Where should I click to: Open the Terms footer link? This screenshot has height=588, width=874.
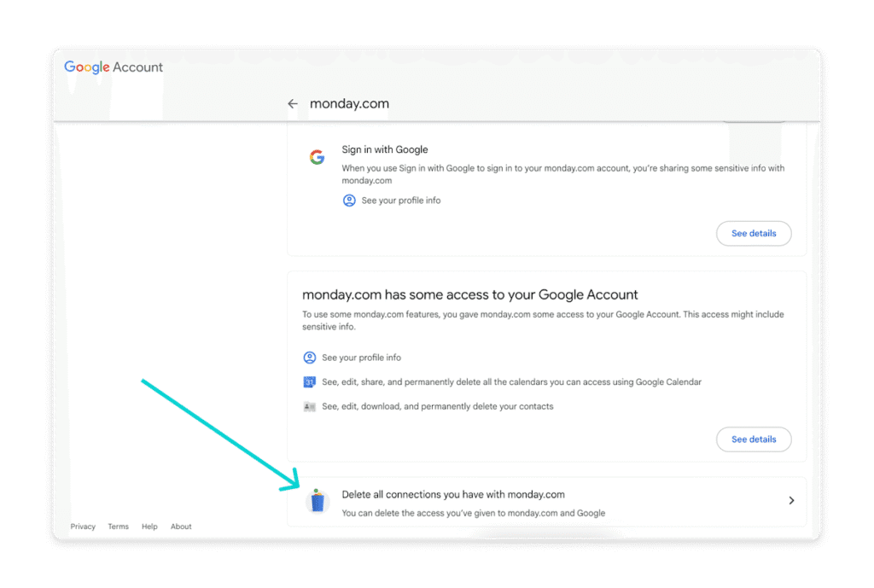click(x=118, y=527)
